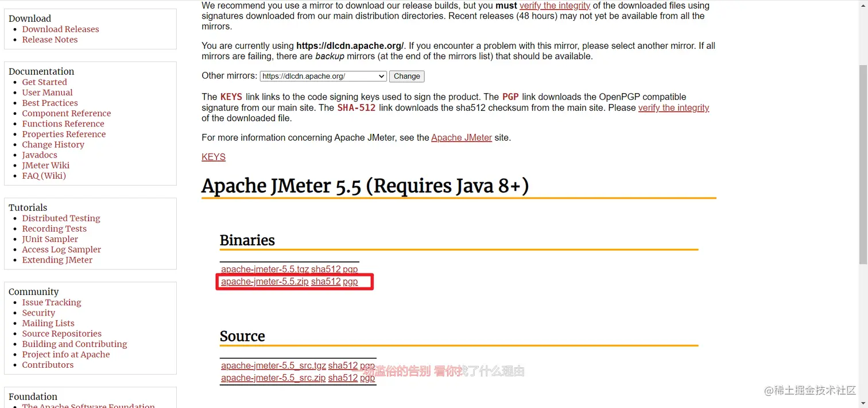The height and width of the screenshot is (408, 868).
Task: Open the KEYS link
Action: pyautogui.click(x=214, y=157)
